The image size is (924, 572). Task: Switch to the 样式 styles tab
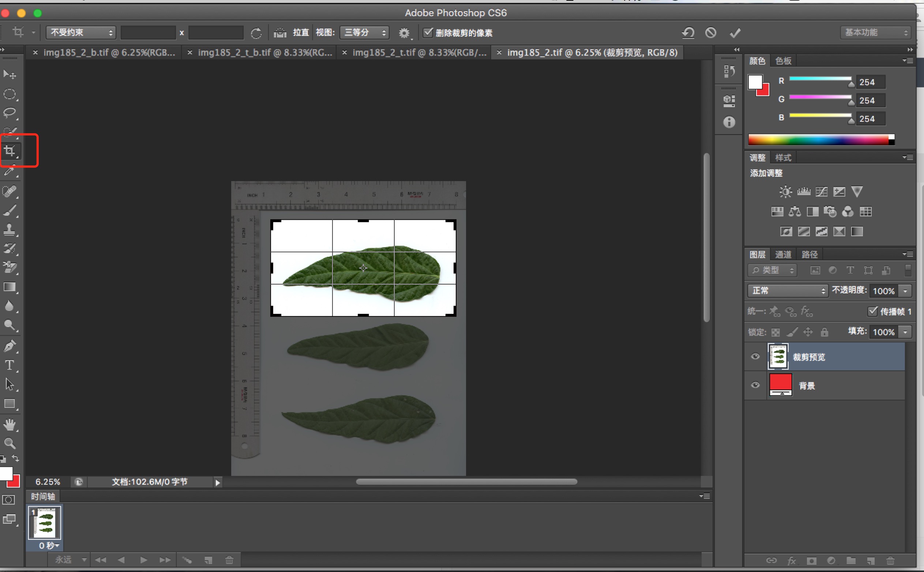click(x=783, y=158)
